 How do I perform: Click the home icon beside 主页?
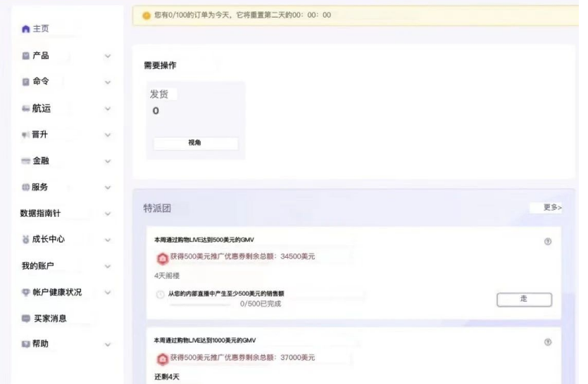25,29
